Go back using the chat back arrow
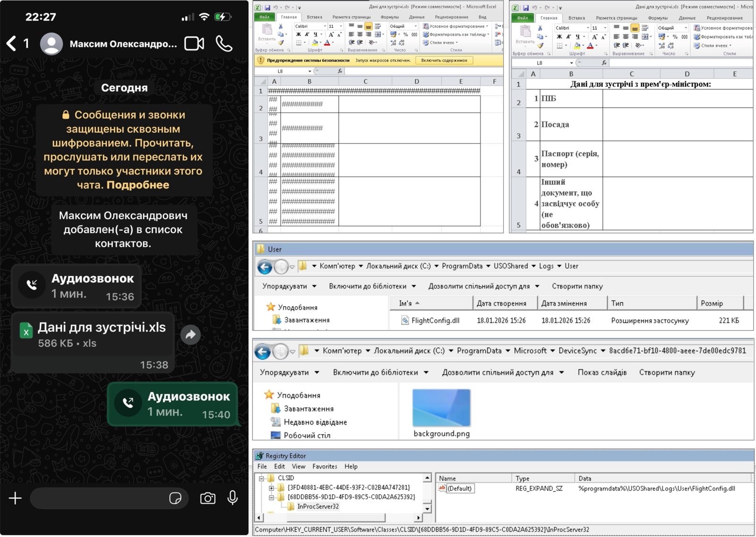 [11, 44]
